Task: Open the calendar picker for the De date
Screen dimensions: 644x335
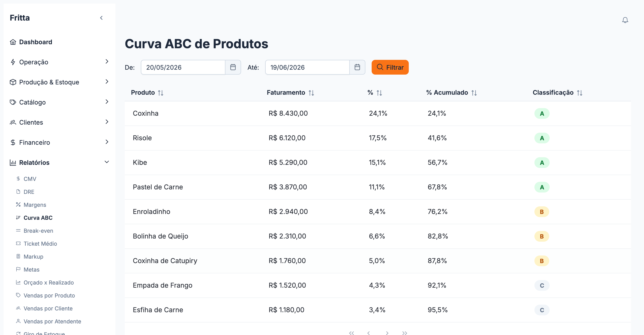Action: [x=233, y=67]
